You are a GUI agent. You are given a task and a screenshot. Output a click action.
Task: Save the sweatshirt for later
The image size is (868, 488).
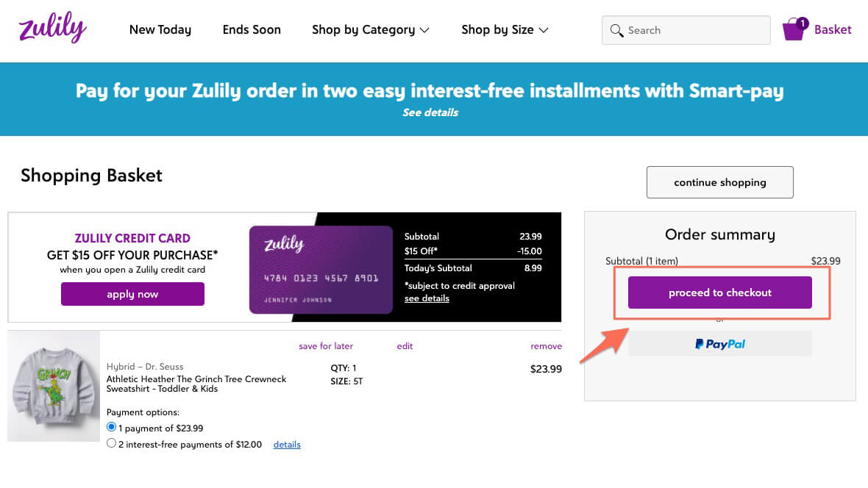(x=326, y=346)
